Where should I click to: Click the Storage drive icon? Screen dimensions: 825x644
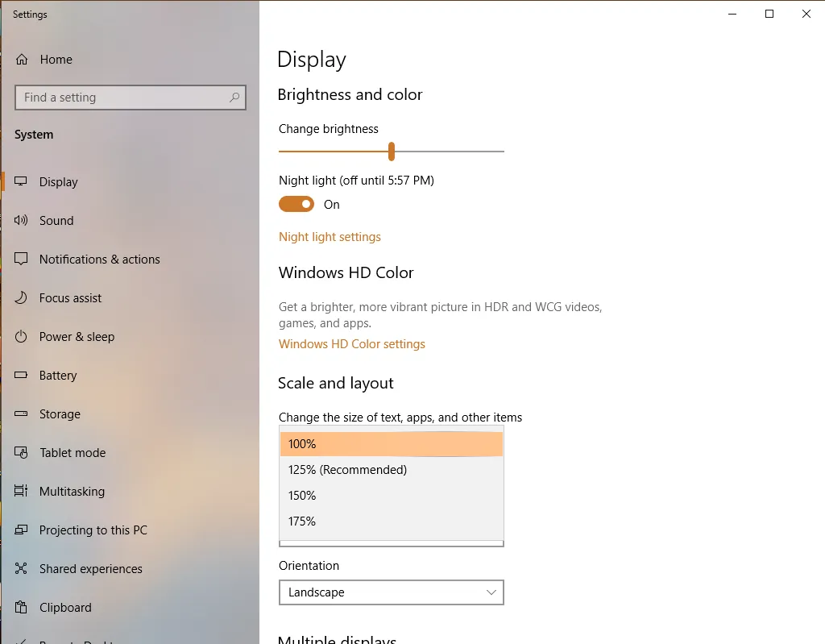(22, 413)
